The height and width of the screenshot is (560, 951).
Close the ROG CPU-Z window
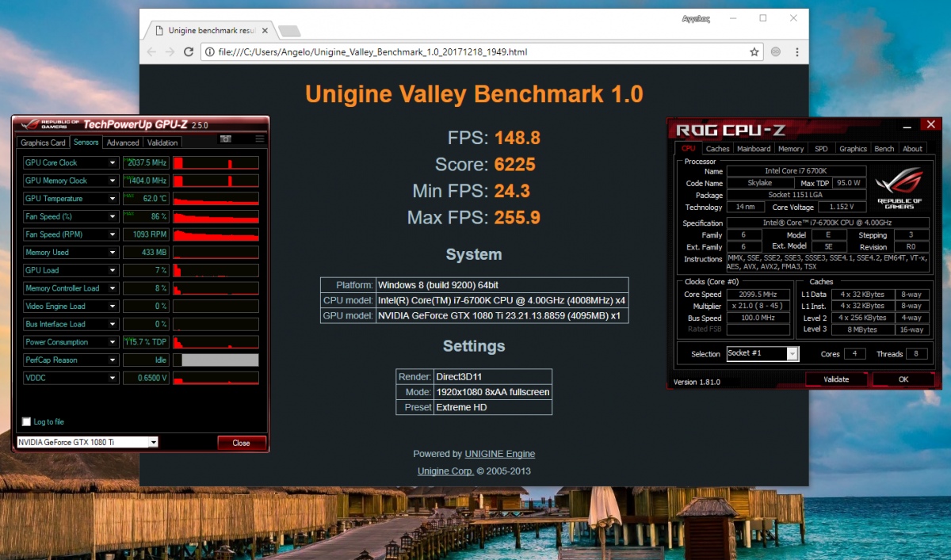click(x=931, y=125)
